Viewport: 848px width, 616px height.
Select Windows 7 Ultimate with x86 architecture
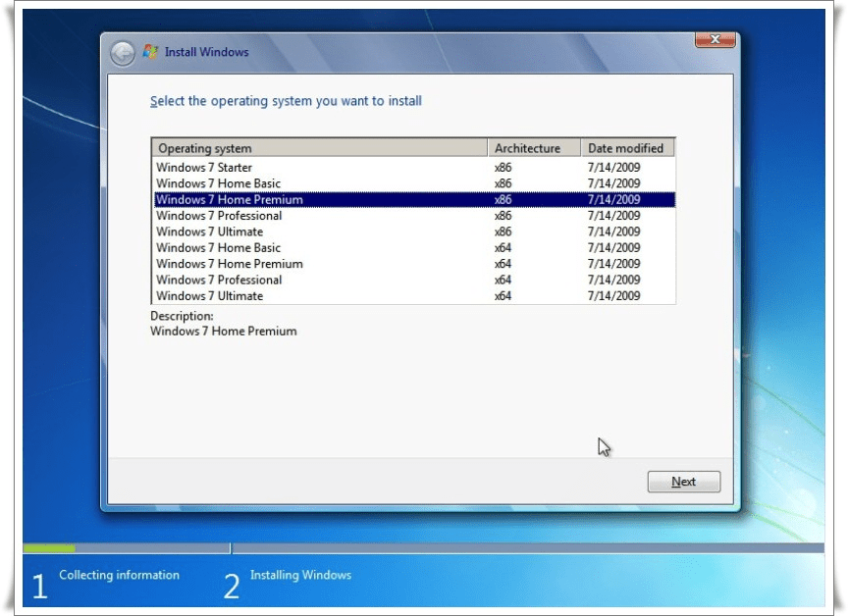coord(209,231)
